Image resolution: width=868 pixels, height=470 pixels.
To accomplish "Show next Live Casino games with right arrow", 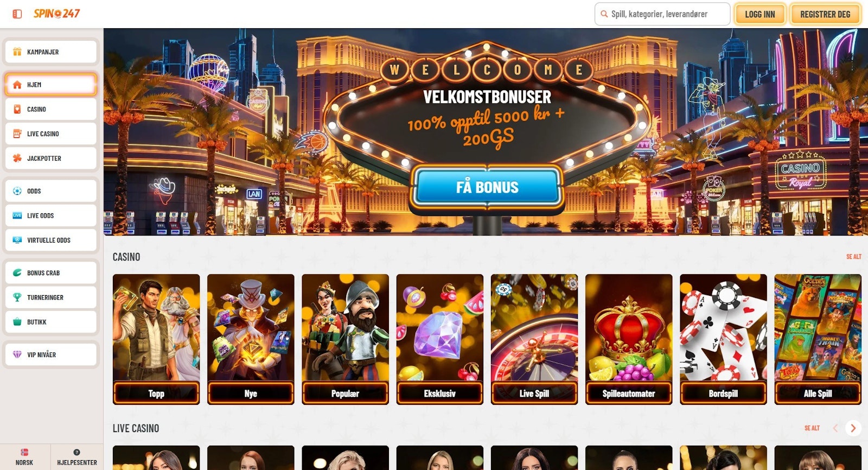I will (853, 428).
